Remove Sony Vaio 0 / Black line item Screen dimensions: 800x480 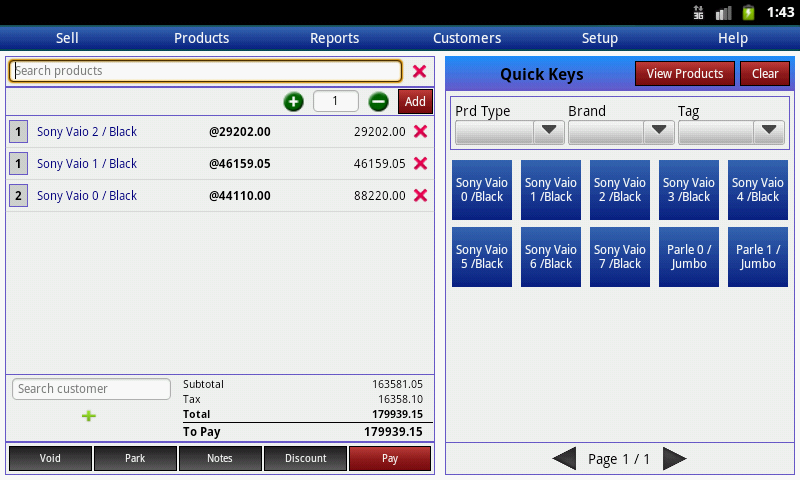tap(420, 195)
